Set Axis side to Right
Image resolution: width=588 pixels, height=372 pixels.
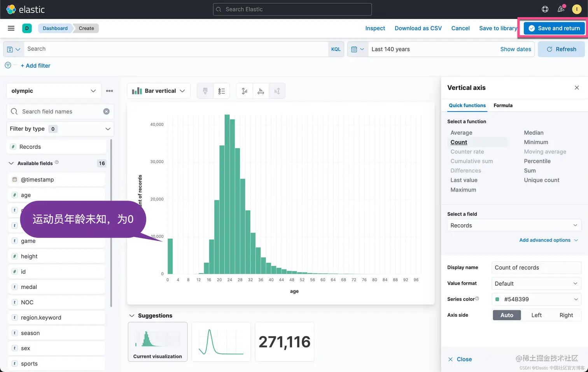566,315
